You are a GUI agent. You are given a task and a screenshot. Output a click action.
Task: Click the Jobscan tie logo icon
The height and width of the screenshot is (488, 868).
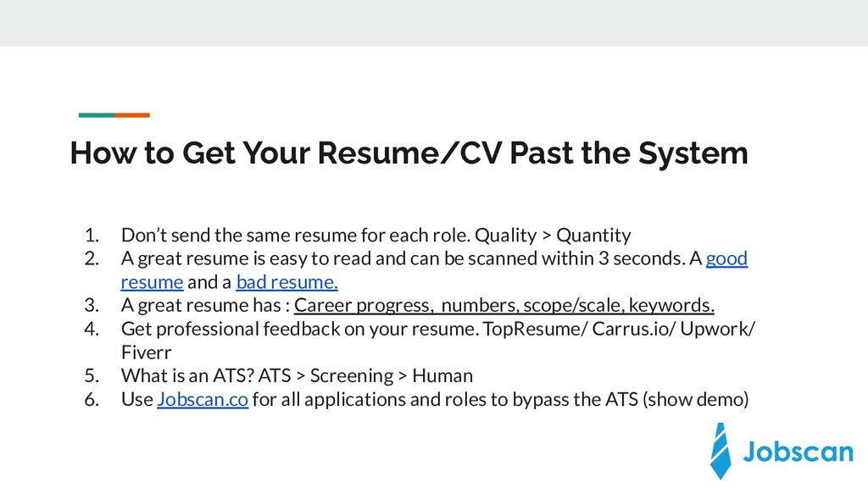(x=721, y=451)
